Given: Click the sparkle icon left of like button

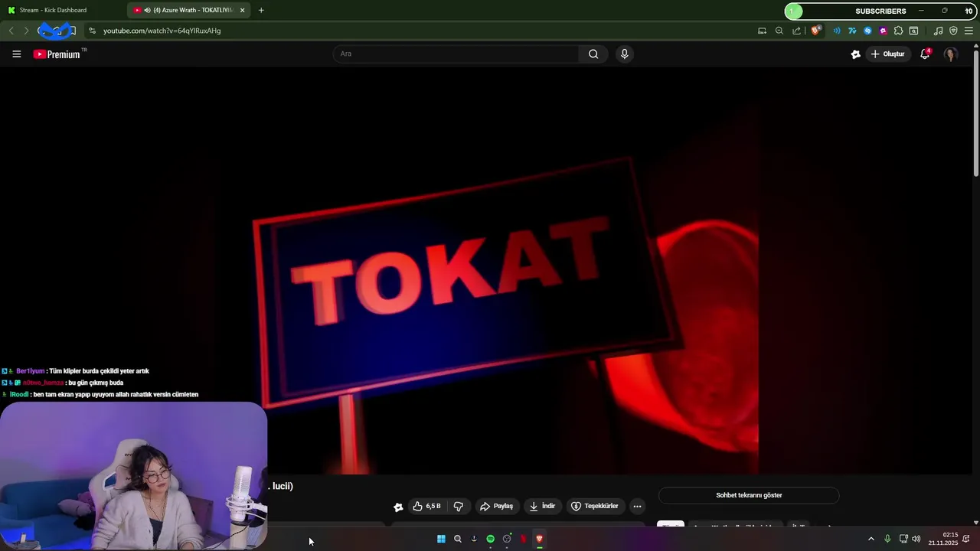Looking at the screenshot, I should 398,507.
